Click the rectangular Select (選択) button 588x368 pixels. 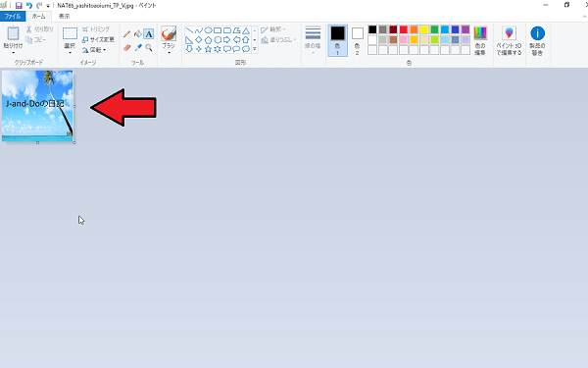70,33
